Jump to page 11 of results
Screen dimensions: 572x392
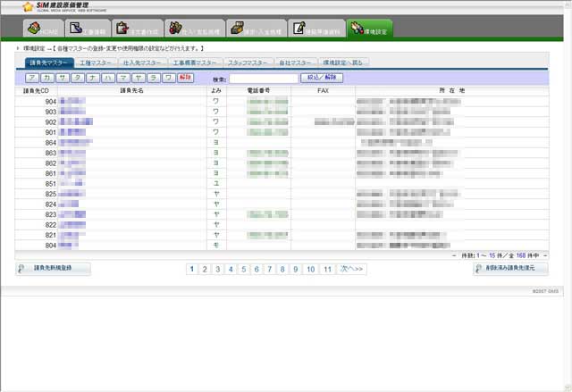point(310,268)
